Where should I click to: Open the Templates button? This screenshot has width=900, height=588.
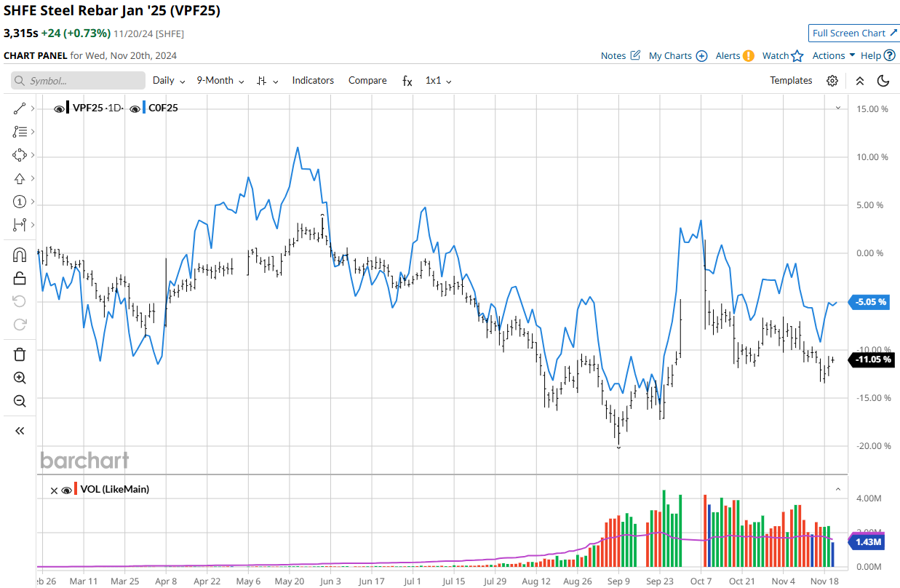click(791, 81)
